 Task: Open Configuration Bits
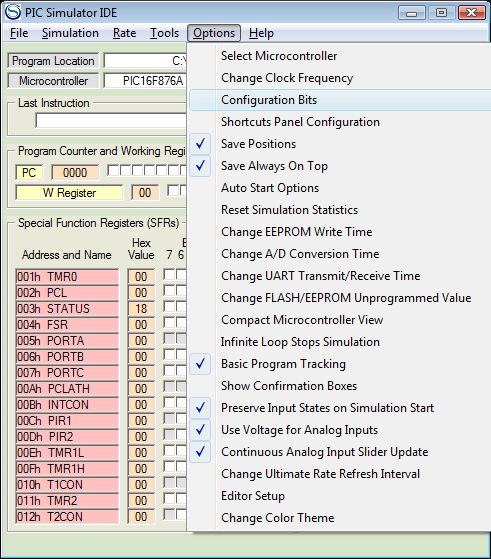pos(340,100)
